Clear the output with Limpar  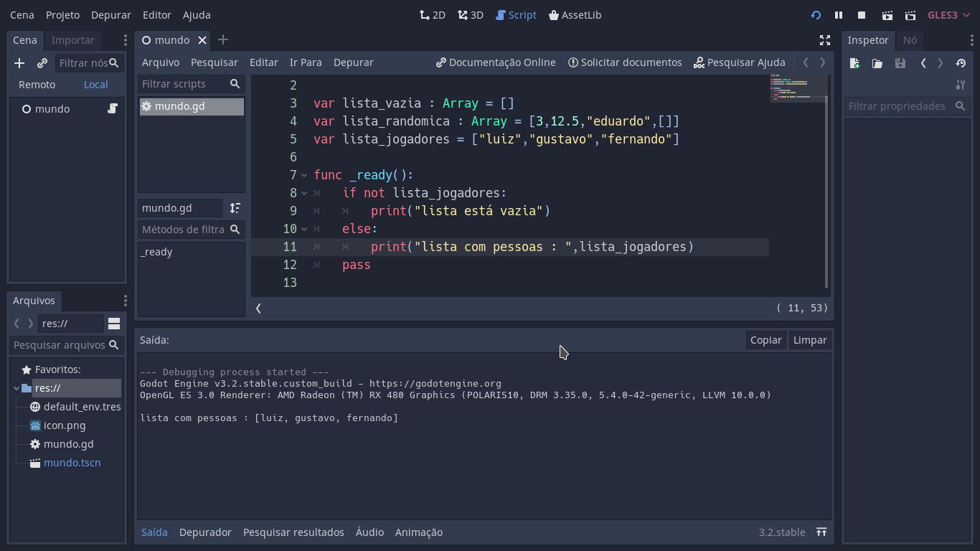810,340
